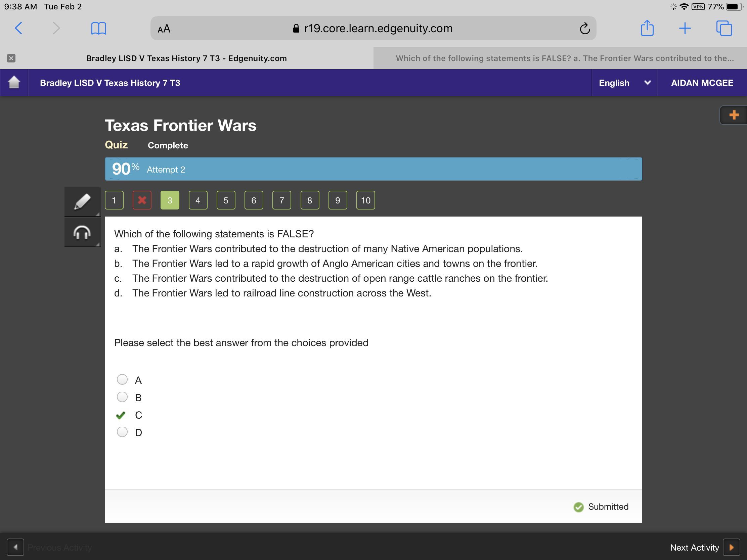Screen dimensions: 747x560
Task: Reload the page with refresh icon
Action: 584,28
